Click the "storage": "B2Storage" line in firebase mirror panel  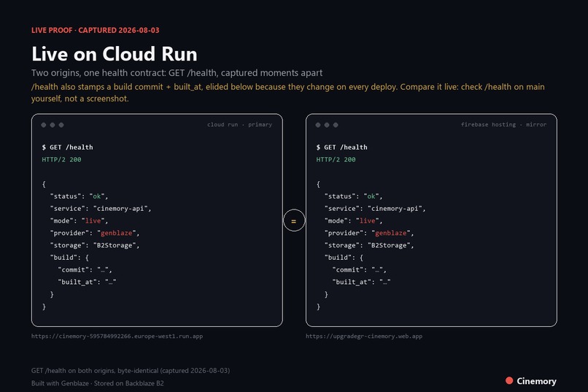(369, 245)
